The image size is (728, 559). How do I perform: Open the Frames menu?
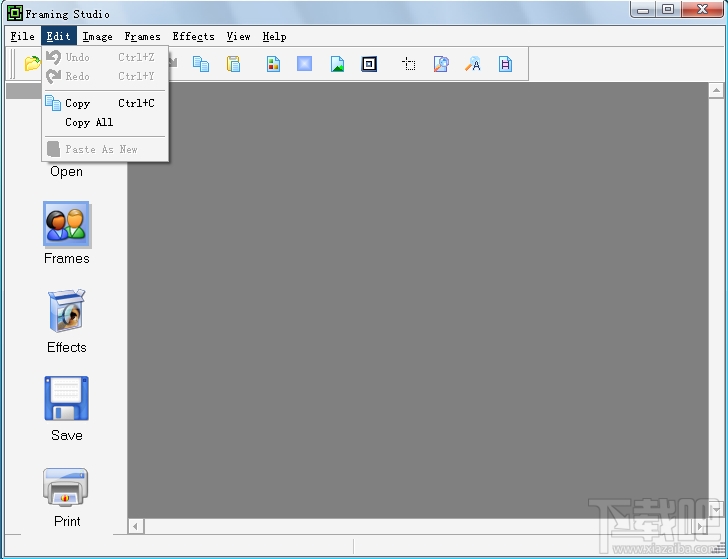[143, 36]
